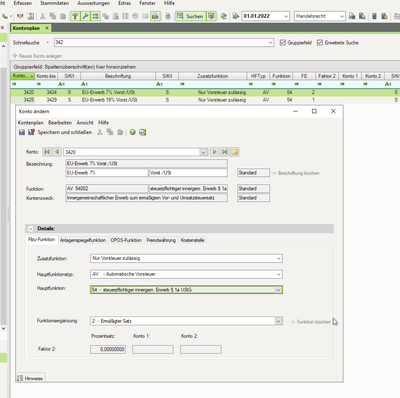This screenshot has height=398, width=400.
Task: Sort by the Zusatzfunktion column header
Action: point(212,76)
